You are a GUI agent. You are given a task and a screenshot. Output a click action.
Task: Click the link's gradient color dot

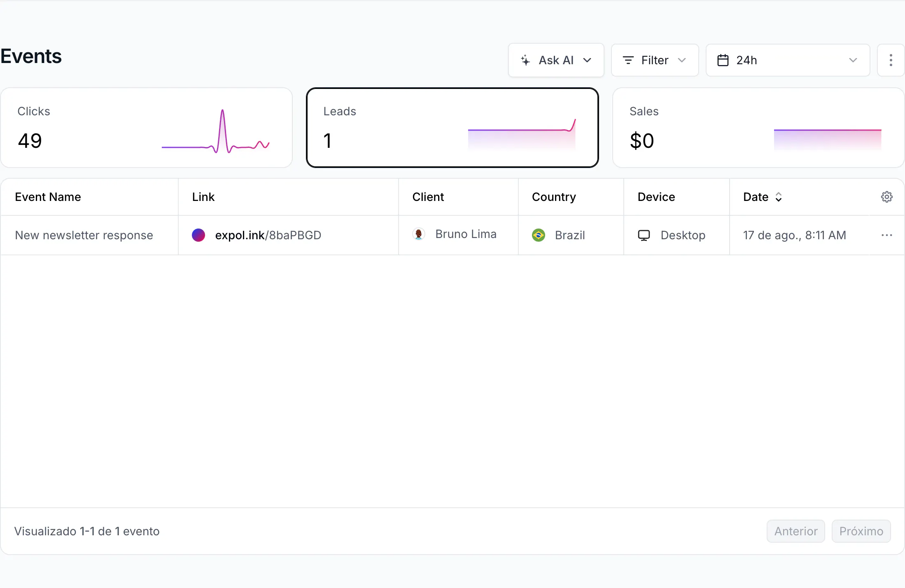point(198,235)
